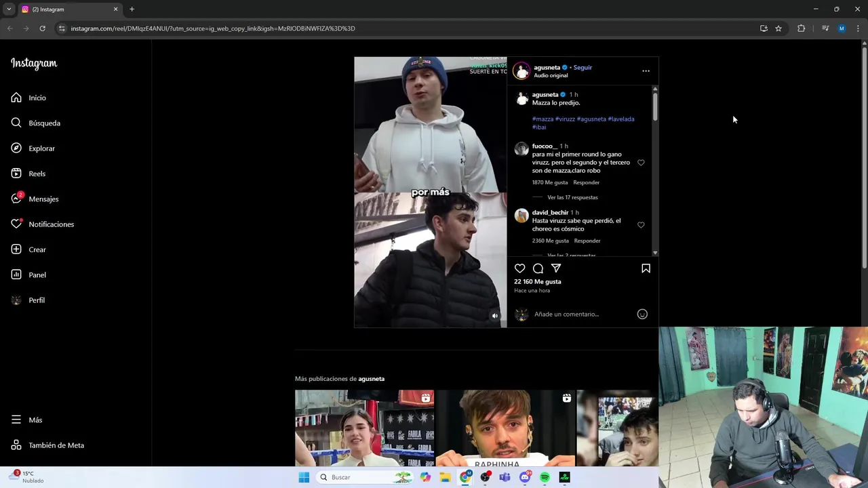Like the reel with the heart icon
The width and height of the screenshot is (868, 488).
click(519, 268)
